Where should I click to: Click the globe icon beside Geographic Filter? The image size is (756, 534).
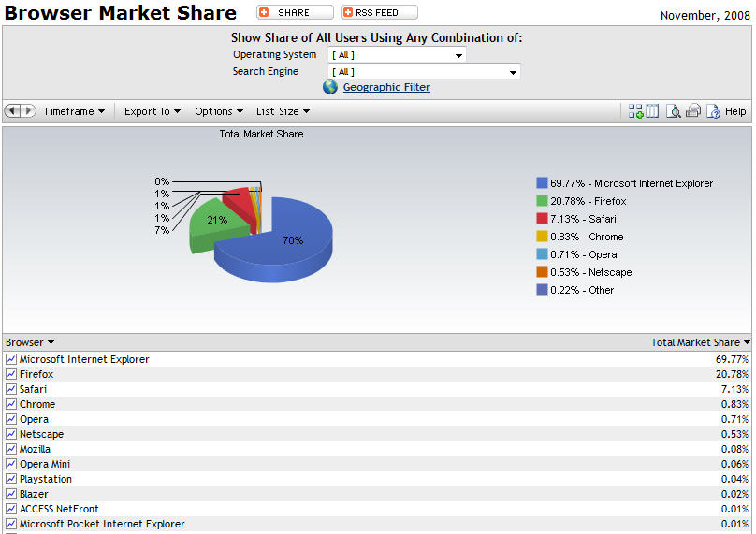tap(330, 87)
